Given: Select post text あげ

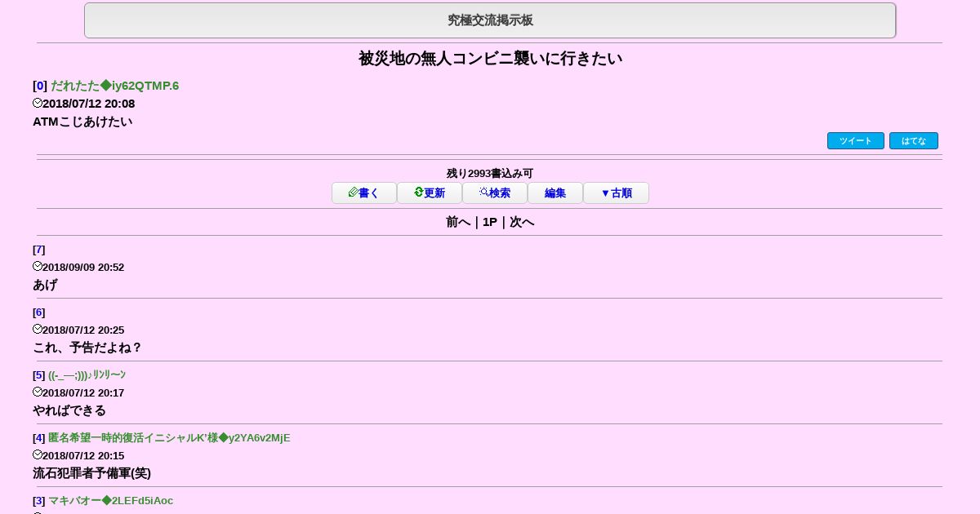Looking at the screenshot, I should tap(45, 285).
